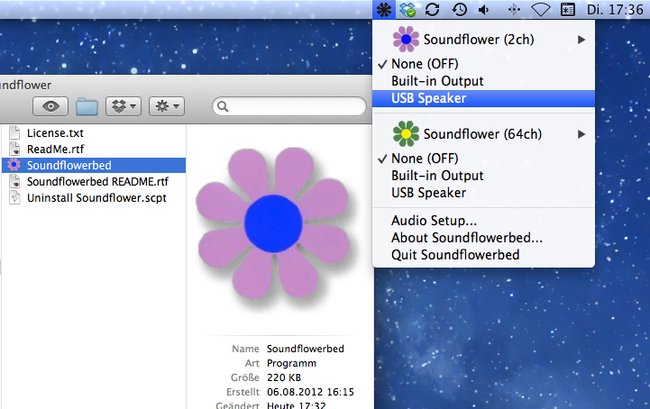
Task: Click the Programm kind value
Action: pos(291,363)
